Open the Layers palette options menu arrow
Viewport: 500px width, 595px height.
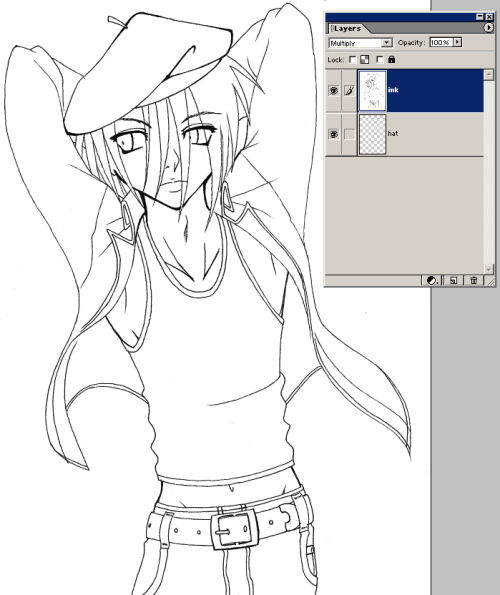coord(488,28)
